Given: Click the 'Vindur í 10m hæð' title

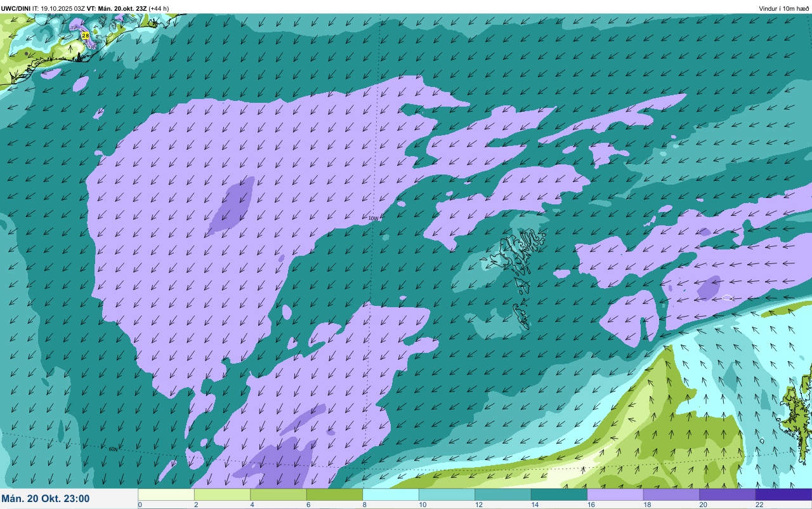Looking at the screenshot, I should click(784, 8).
